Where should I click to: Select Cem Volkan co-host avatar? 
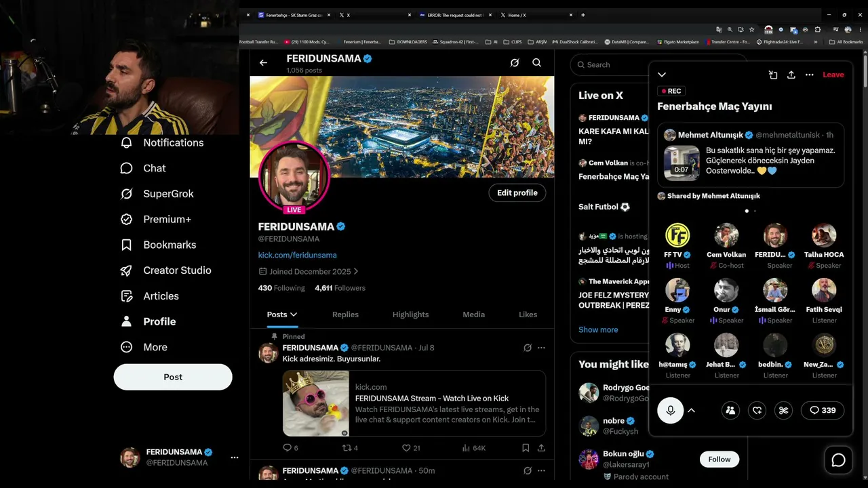[726, 235]
